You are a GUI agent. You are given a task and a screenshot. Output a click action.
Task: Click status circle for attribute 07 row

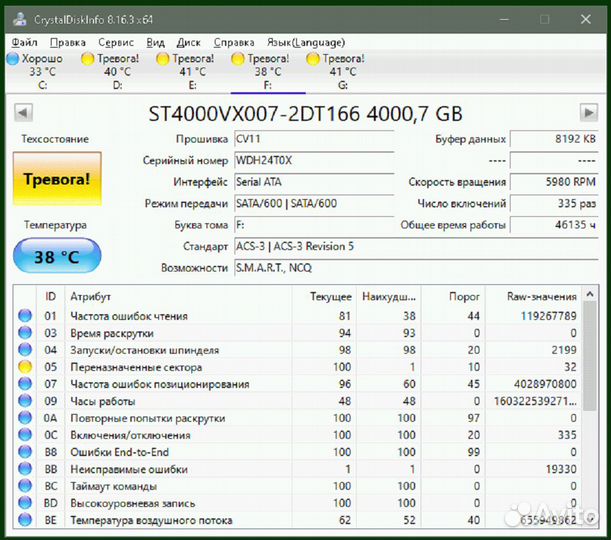click(25, 384)
